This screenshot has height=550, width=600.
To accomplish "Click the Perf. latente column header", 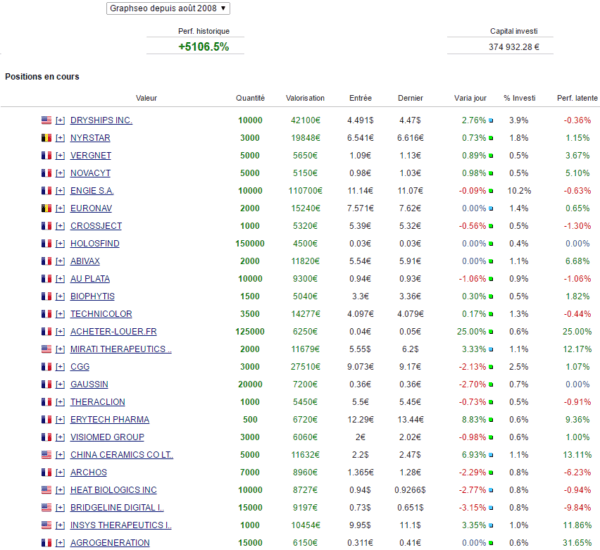I will (x=577, y=98).
